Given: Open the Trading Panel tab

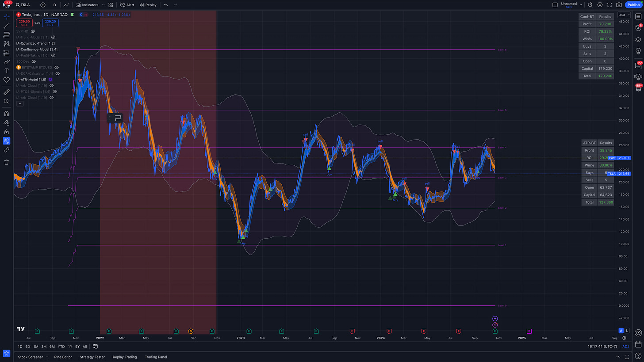Looking at the screenshot, I should coord(156,357).
